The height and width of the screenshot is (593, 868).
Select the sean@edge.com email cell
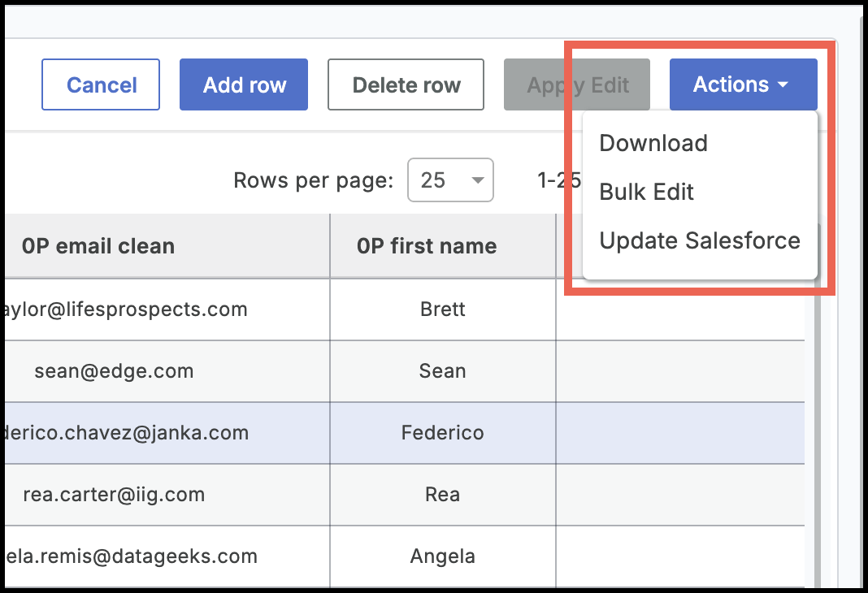point(114,371)
